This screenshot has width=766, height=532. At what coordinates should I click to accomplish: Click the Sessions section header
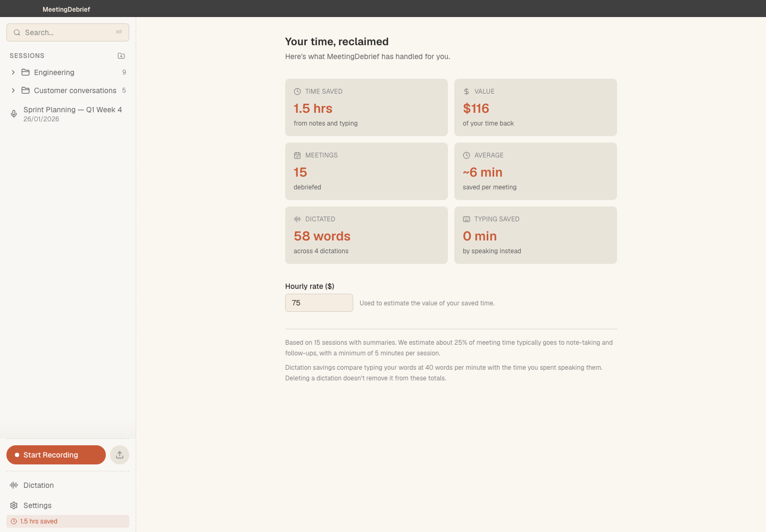27,56
